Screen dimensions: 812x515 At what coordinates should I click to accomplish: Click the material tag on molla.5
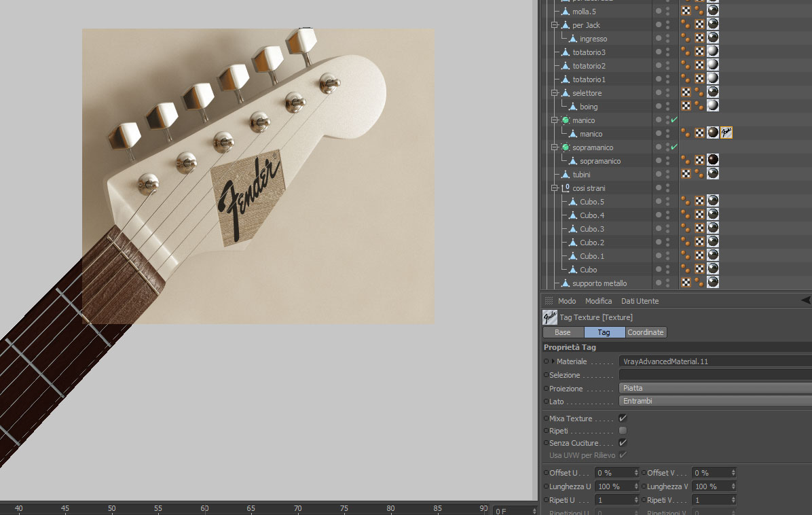click(x=713, y=10)
